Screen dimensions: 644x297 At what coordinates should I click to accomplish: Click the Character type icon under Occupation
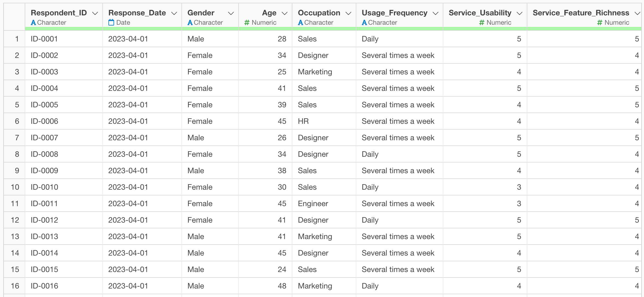click(x=301, y=23)
